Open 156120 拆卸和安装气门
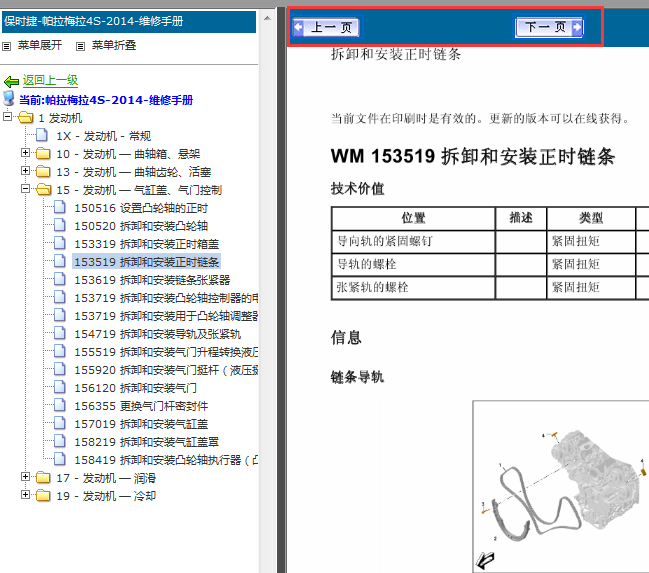649x573 pixels. point(135,388)
